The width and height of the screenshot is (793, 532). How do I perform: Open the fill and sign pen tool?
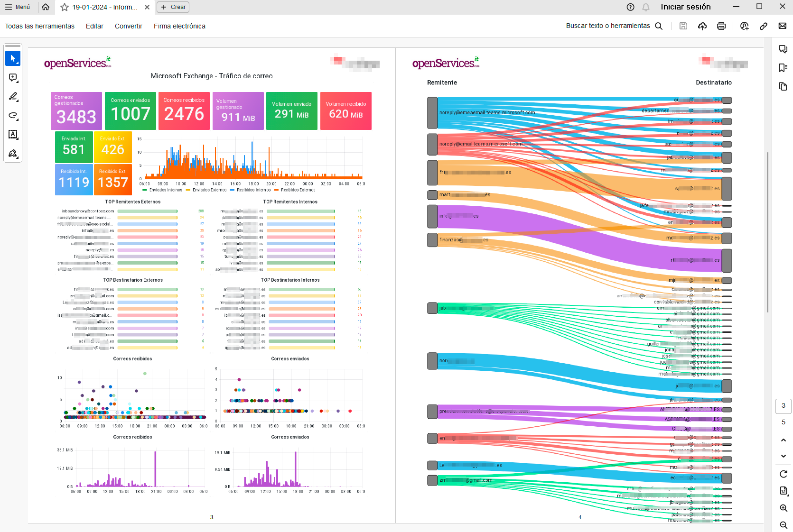point(13,154)
